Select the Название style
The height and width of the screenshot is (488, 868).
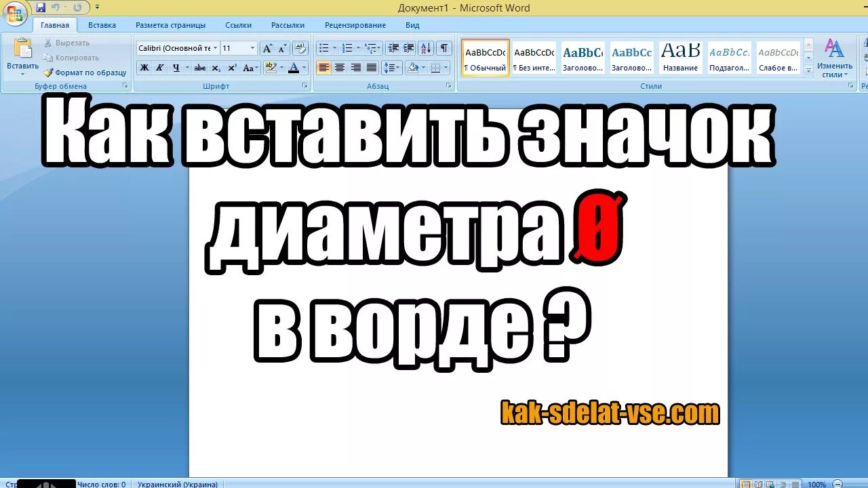point(681,58)
